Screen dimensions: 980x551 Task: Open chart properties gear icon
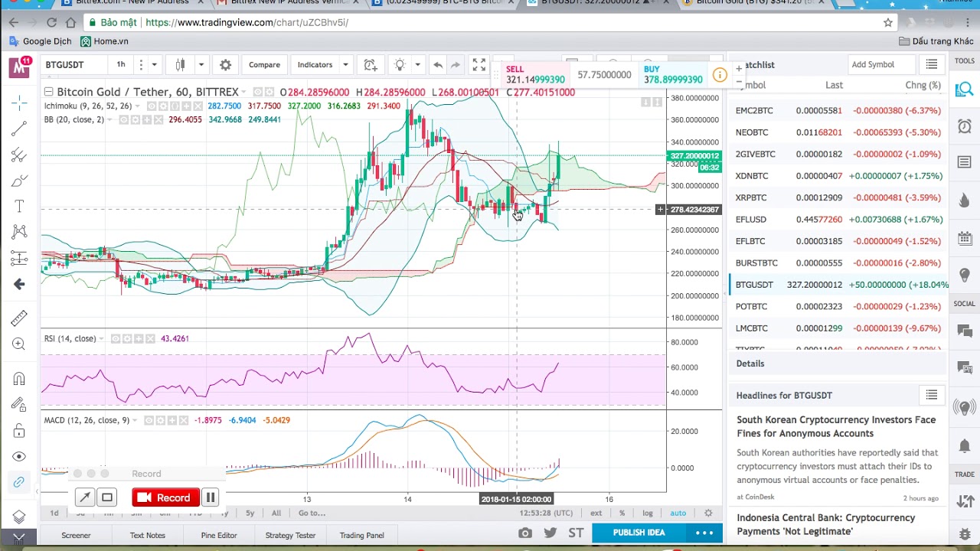click(225, 65)
